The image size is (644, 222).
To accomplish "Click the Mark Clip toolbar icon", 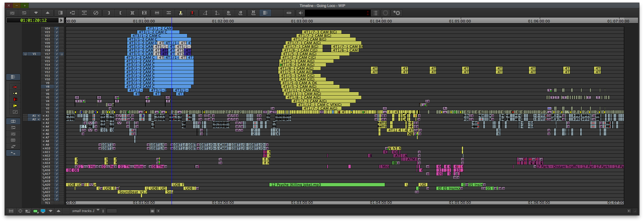I will pyautogui.click(x=132, y=13).
